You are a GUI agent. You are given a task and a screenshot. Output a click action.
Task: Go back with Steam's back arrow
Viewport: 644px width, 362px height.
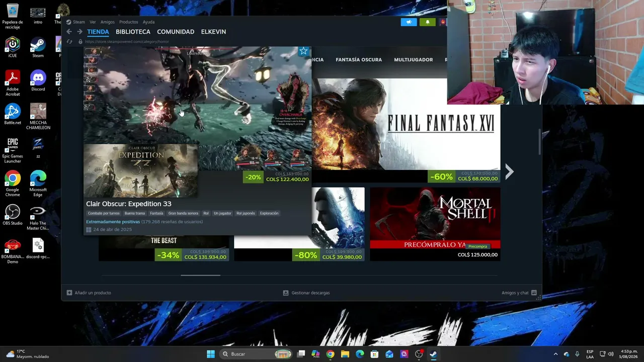69,32
